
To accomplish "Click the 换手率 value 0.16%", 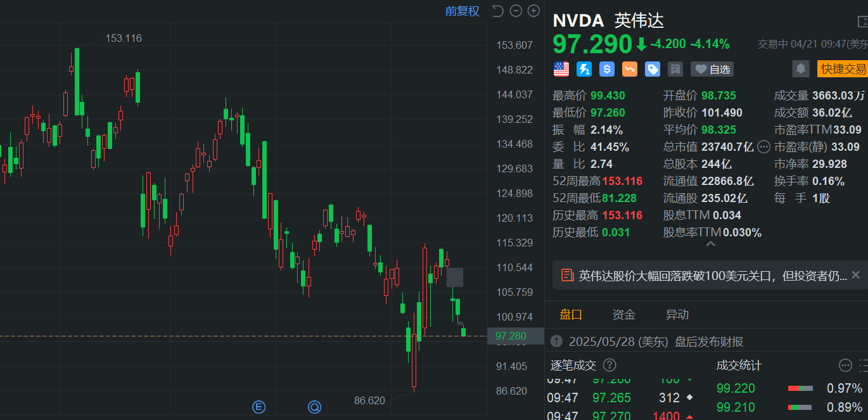I will [828, 181].
